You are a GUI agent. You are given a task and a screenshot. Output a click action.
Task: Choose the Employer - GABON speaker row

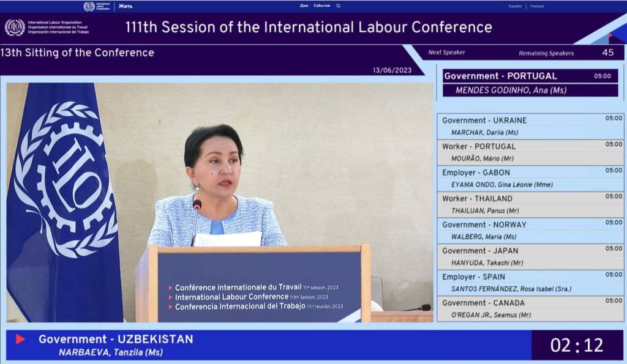point(530,179)
